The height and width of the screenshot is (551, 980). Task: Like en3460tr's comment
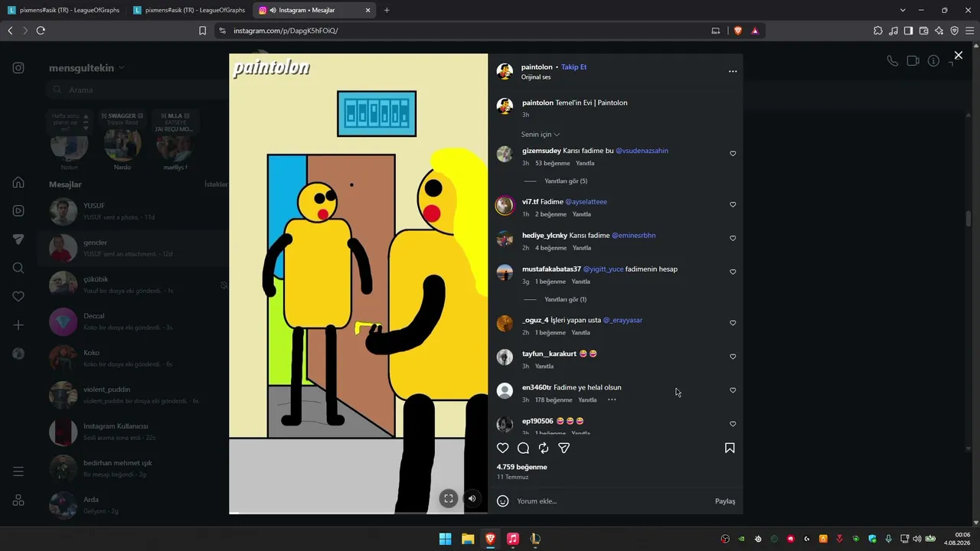click(733, 390)
